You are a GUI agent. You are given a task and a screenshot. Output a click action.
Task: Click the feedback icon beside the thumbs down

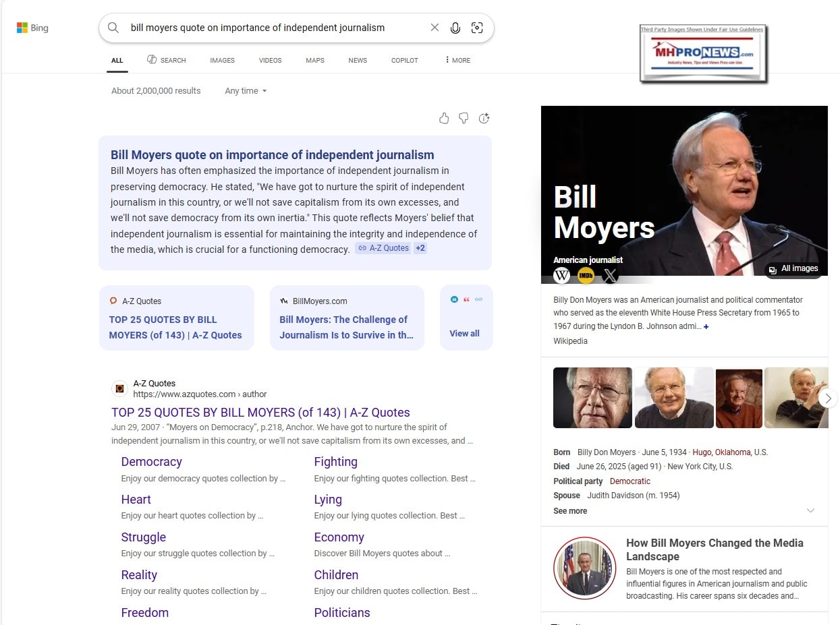tap(484, 119)
